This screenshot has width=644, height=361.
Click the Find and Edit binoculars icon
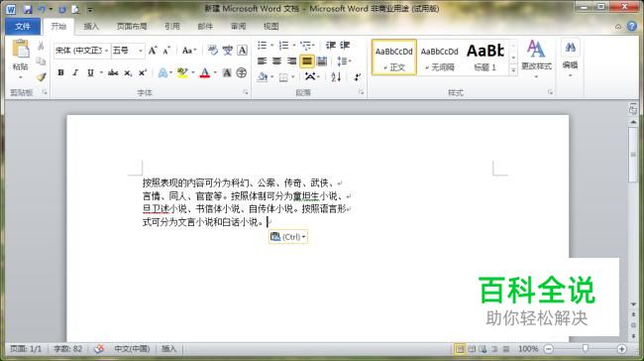click(x=570, y=48)
